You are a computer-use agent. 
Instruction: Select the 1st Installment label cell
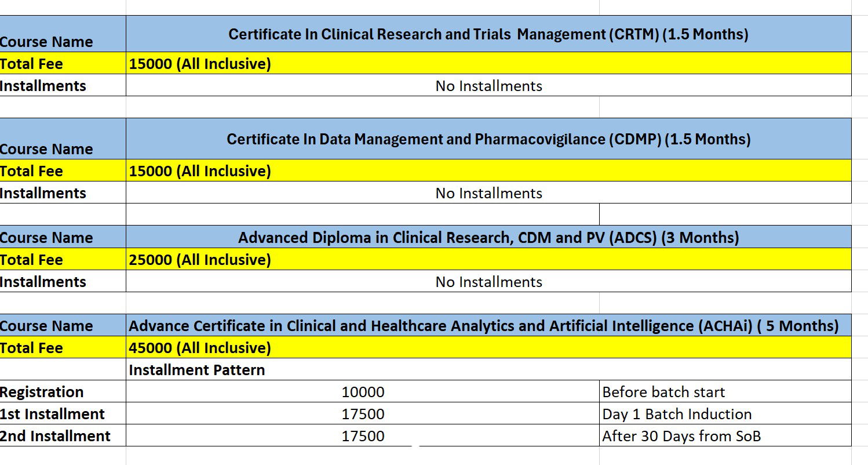pyautogui.click(x=52, y=414)
